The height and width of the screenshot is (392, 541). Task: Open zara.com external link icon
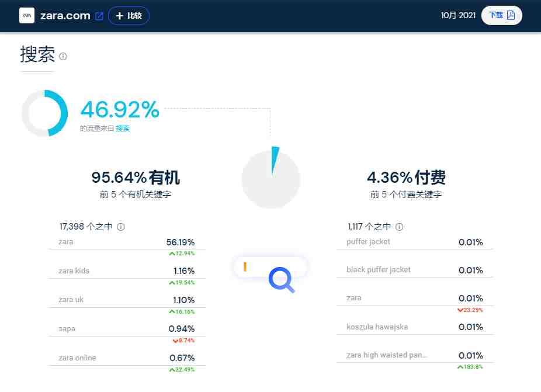99,16
